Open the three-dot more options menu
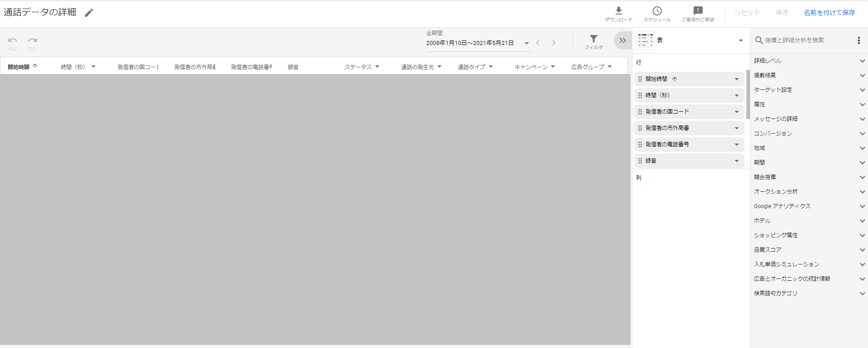 coord(858,40)
